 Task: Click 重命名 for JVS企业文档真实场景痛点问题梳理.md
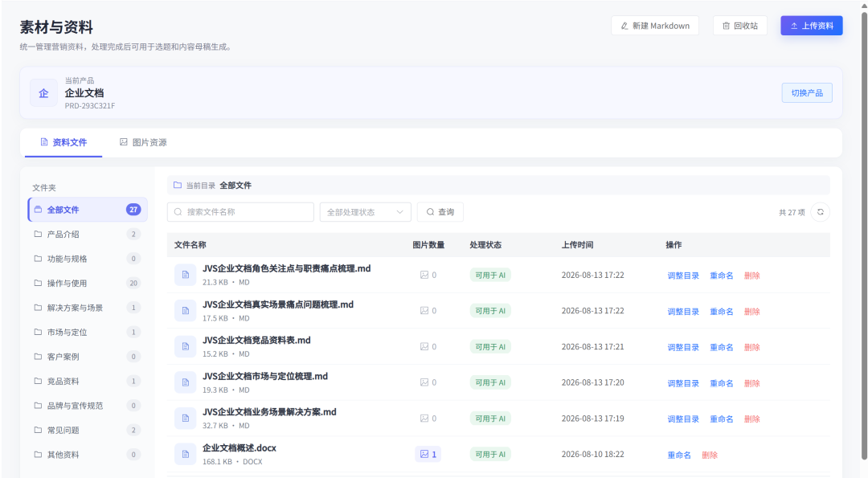pos(721,312)
